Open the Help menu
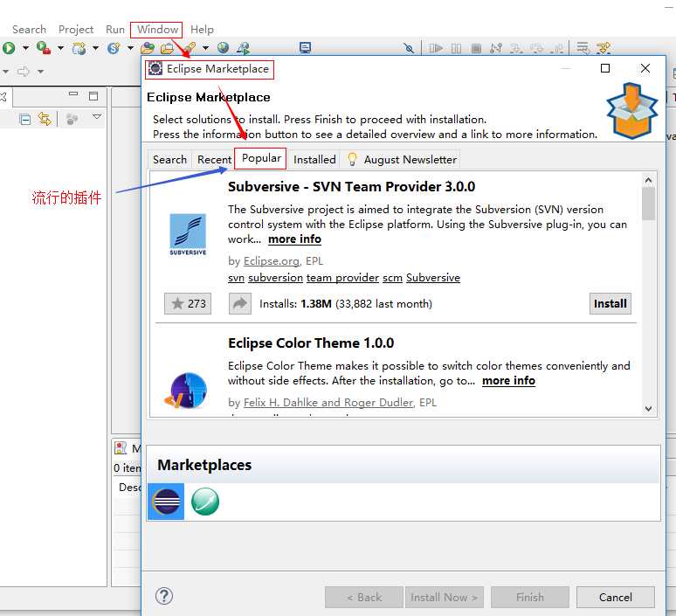Screen dimensions: 676x616 click(x=203, y=30)
